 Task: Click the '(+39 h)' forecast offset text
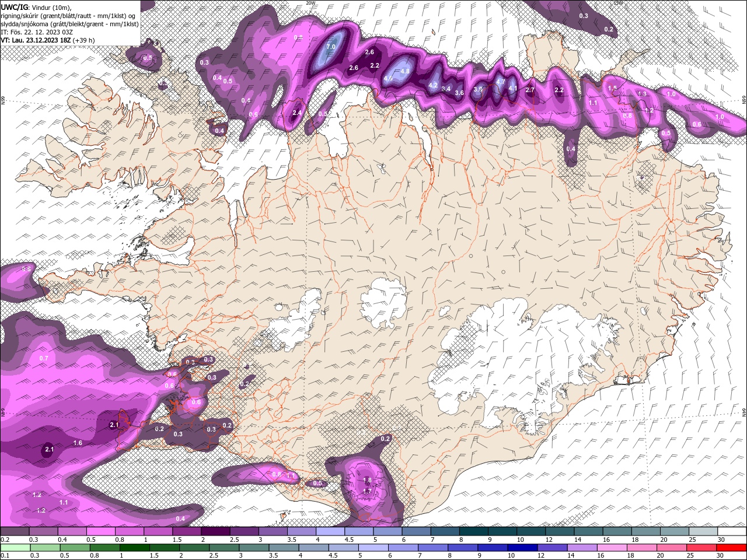(x=84, y=40)
